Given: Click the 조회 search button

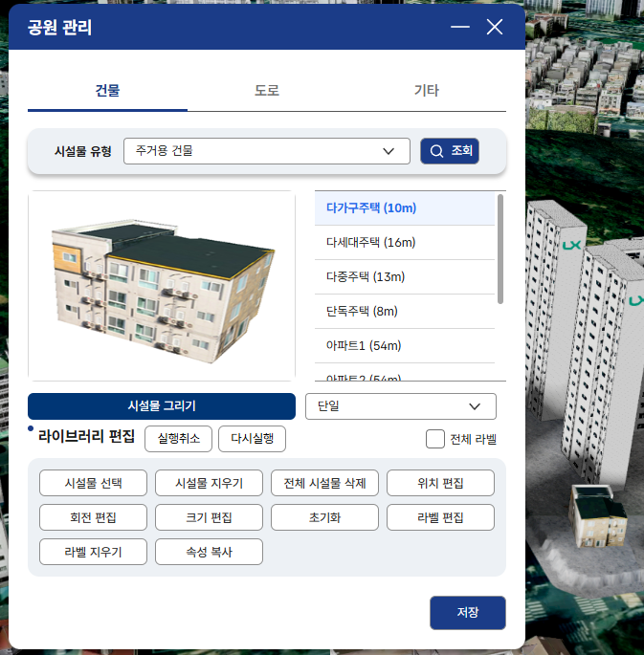Looking at the screenshot, I should (450, 151).
